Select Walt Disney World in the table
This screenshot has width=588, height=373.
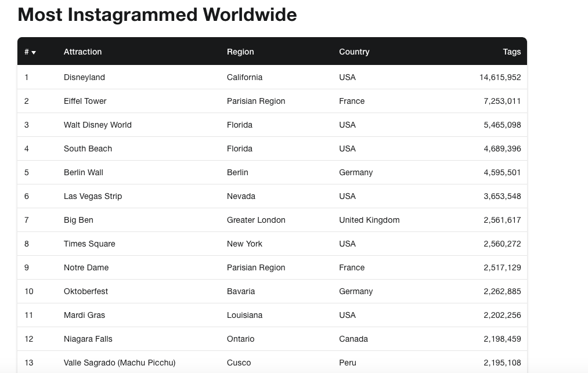click(98, 125)
